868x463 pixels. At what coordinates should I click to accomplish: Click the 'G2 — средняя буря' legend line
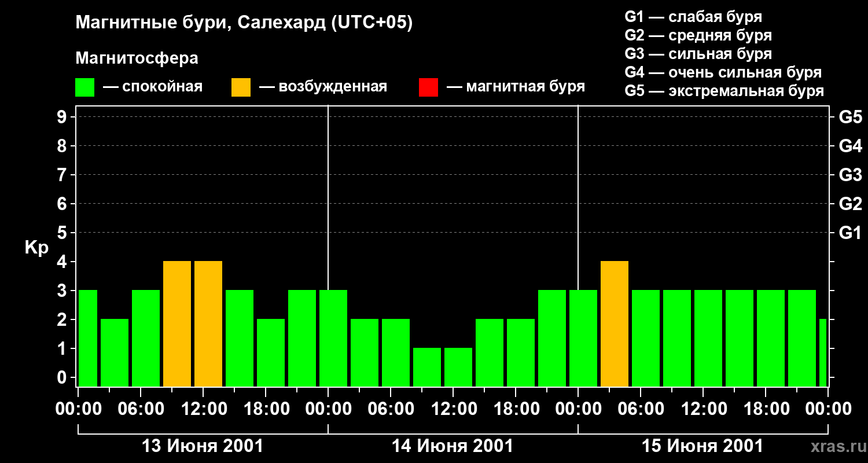(698, 35)
